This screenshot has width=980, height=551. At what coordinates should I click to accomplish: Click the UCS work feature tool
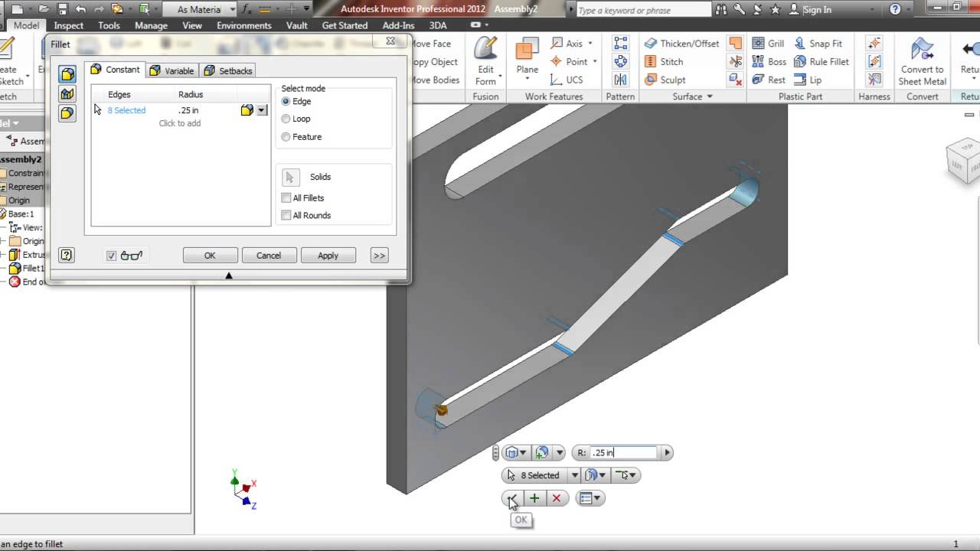tap(566, 80)
